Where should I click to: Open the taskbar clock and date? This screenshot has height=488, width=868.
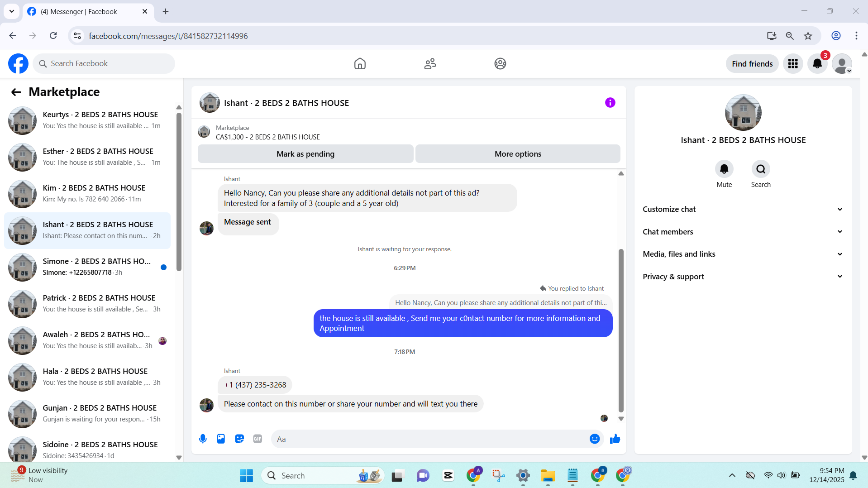tap(827, 475)
